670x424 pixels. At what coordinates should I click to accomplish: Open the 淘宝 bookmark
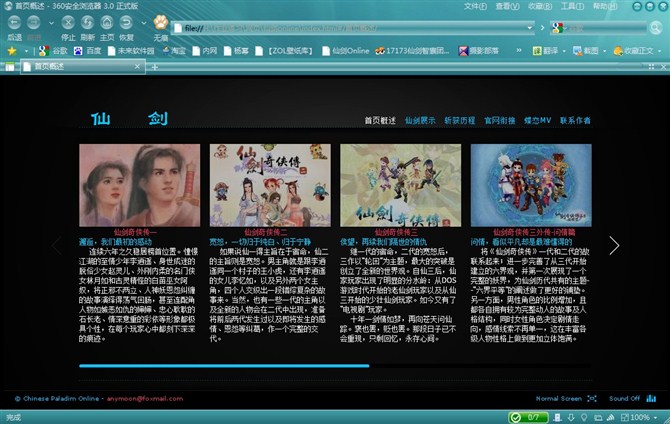pyautogui.click(x=174, y=51)
